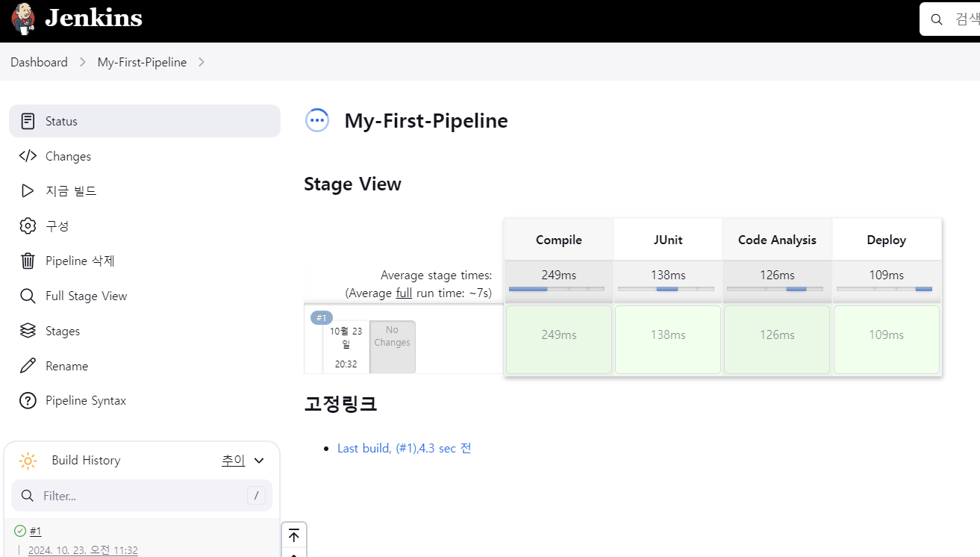980x557 pixels.
Task: Click the #1 build badge in Stage View
Action: click(322, 317)
